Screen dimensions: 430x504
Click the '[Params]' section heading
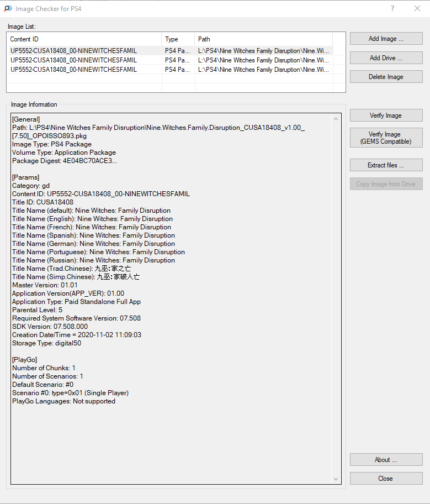(x=26, y=177)
